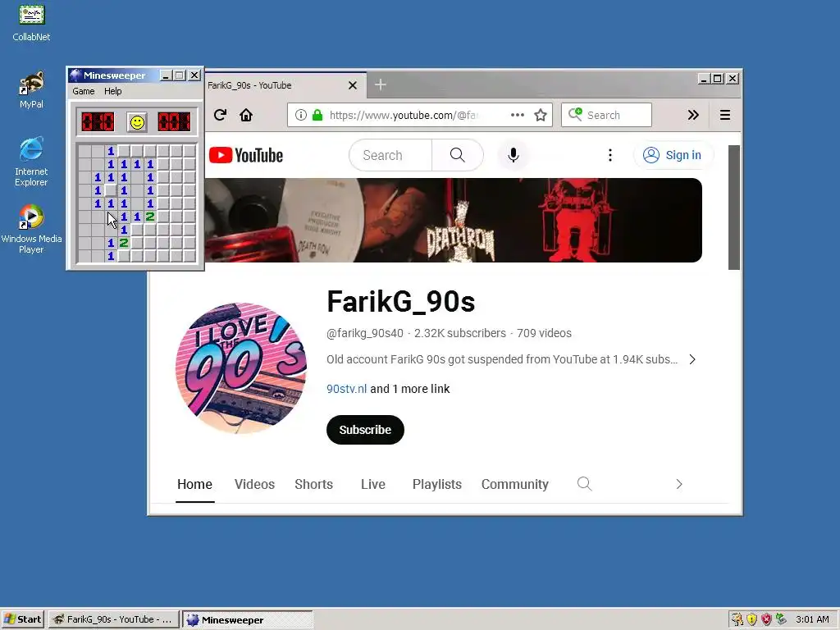Select the Windows Media Player desktop icon
Screen dimensions: 840x630
pyautogui.click(x=31, y=230)
